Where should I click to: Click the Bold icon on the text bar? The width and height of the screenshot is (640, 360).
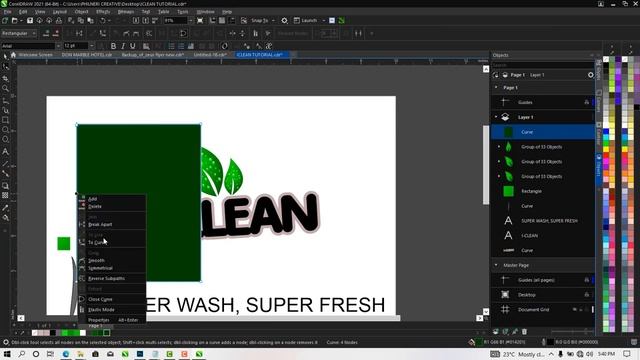pos(113,46)
